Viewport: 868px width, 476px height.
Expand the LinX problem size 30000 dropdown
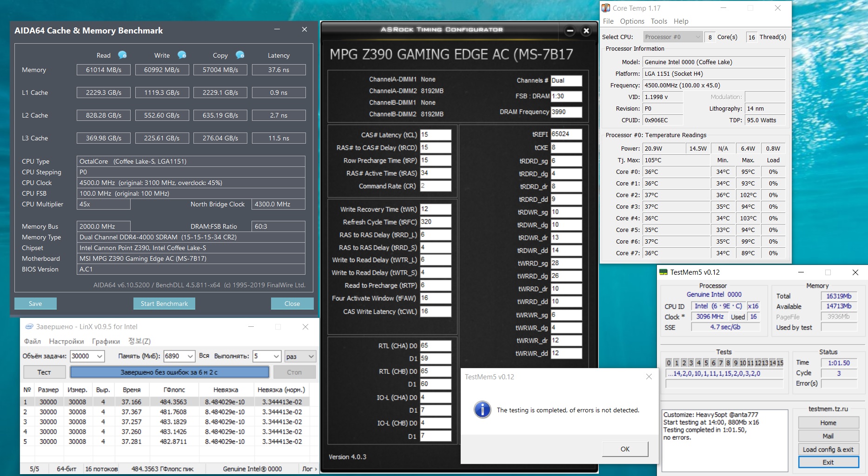(100, 356)
